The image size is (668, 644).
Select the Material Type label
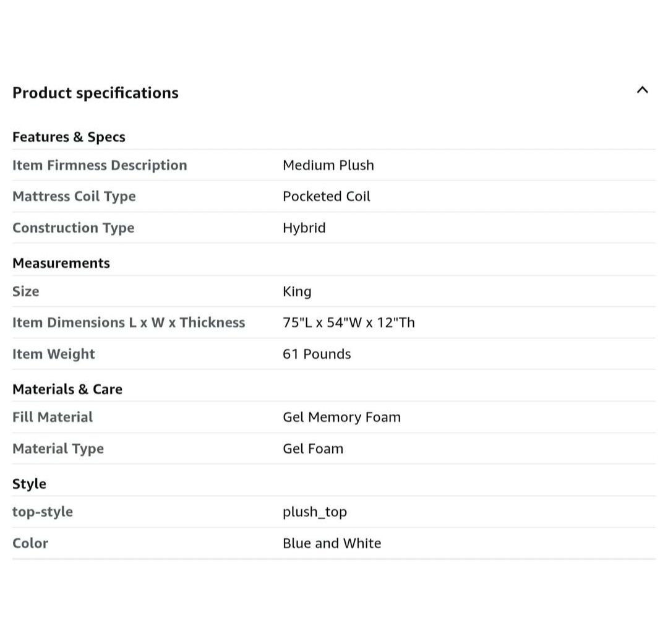(x=58, y=449)
